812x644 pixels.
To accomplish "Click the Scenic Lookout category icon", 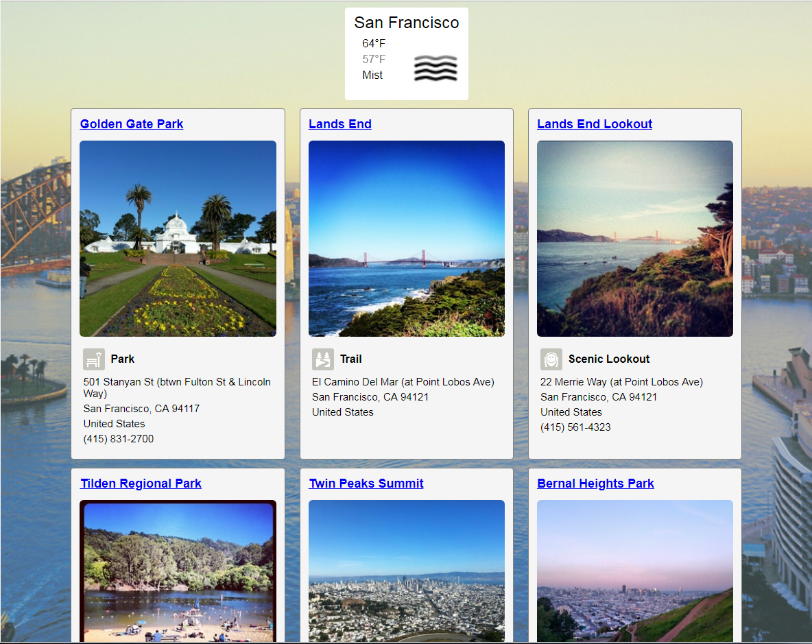I will click(551, 359).
